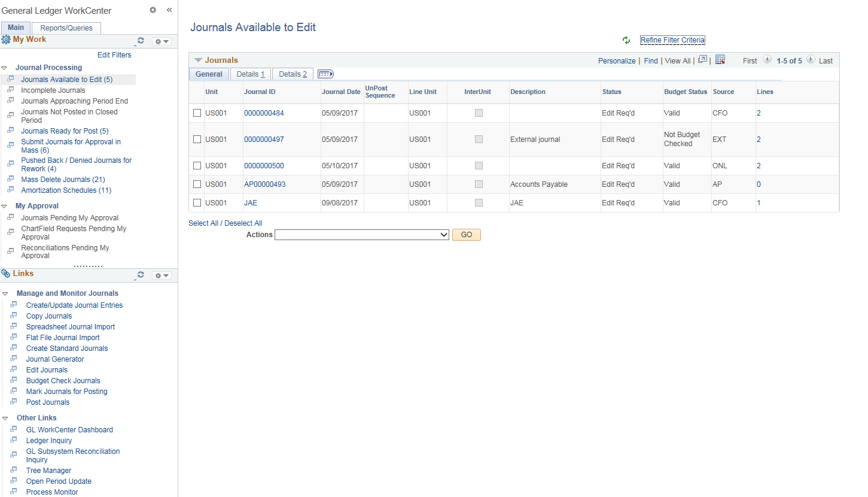
Task: Check the checkbox for journal JAE
Action: pyautogui.click(x=197, y=202)
